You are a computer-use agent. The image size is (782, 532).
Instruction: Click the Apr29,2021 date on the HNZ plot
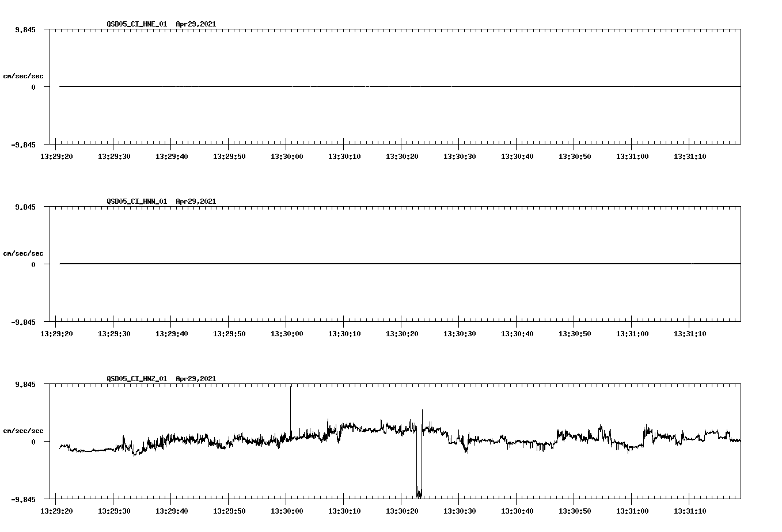pyautogui.click(x=196, y=379)
